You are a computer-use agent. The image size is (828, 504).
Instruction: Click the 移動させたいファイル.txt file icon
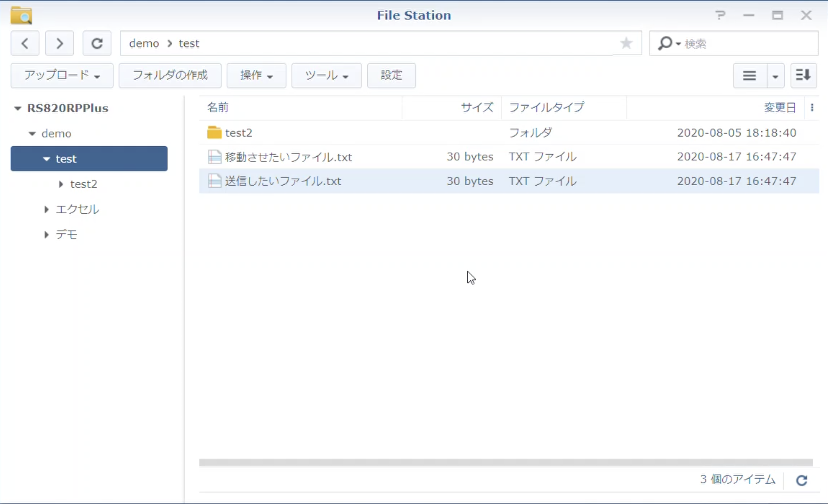[214, 157]
